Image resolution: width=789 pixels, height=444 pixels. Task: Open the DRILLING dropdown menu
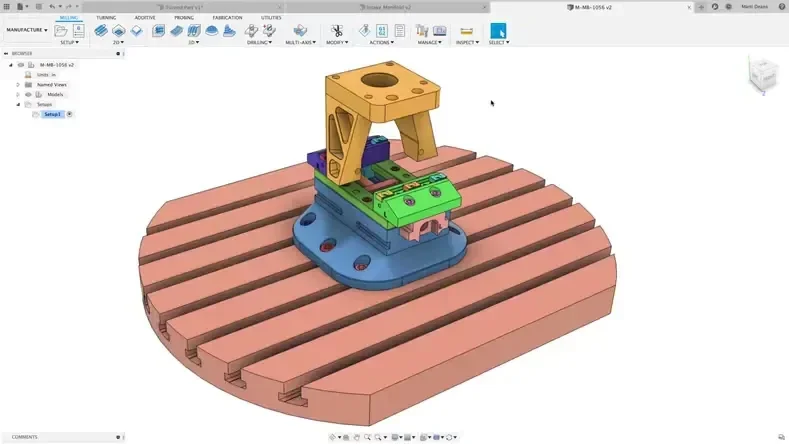(x=259, y=42)
